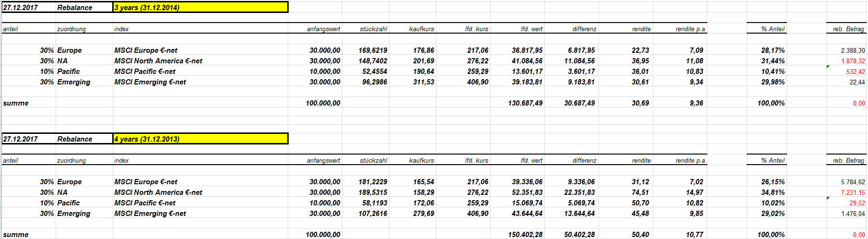868x239 pixels.
Task: Select Europe stückzahl value 169,6219
Action: click(x=373, y=50)
